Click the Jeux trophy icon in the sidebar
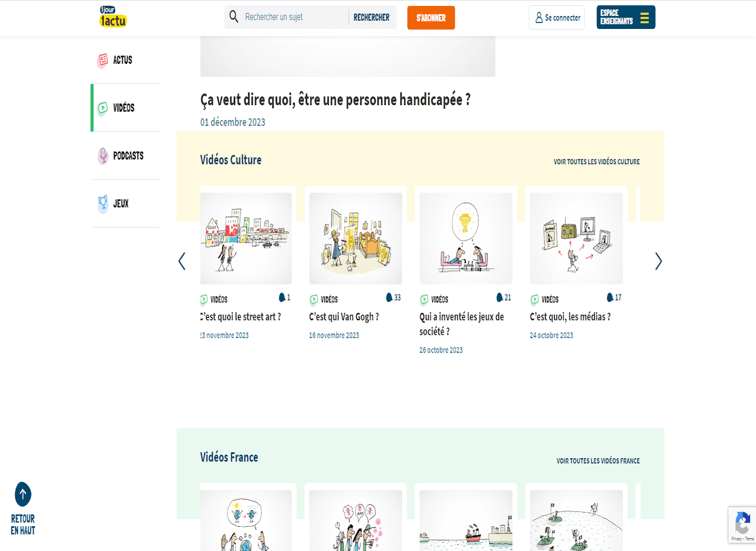The width and height of the screenshot is (756, 551). tap(103, 204)
